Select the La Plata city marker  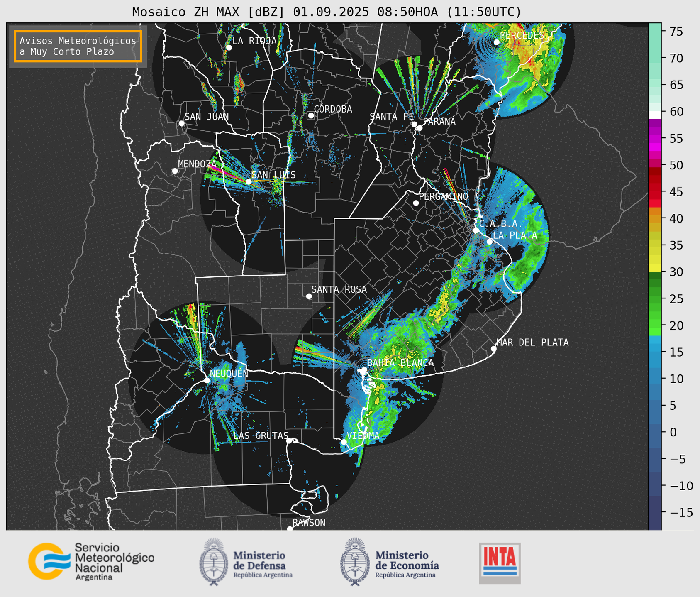coord(490,242)
